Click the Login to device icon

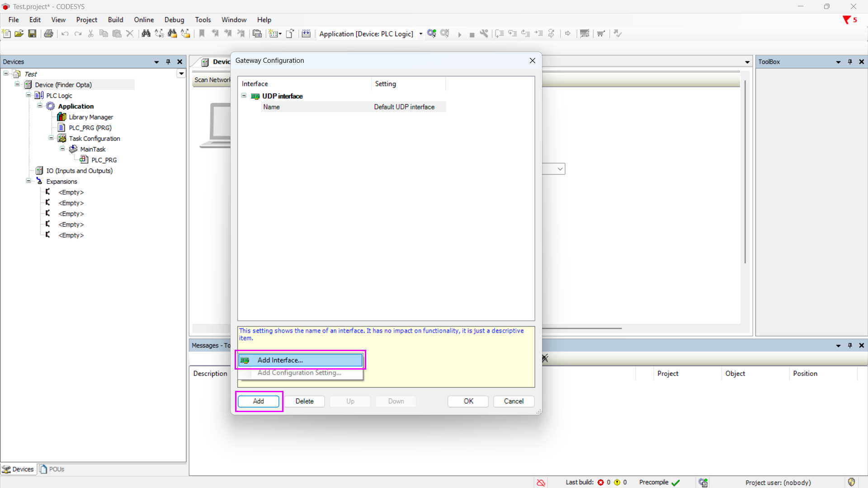[x=432, y=33]
